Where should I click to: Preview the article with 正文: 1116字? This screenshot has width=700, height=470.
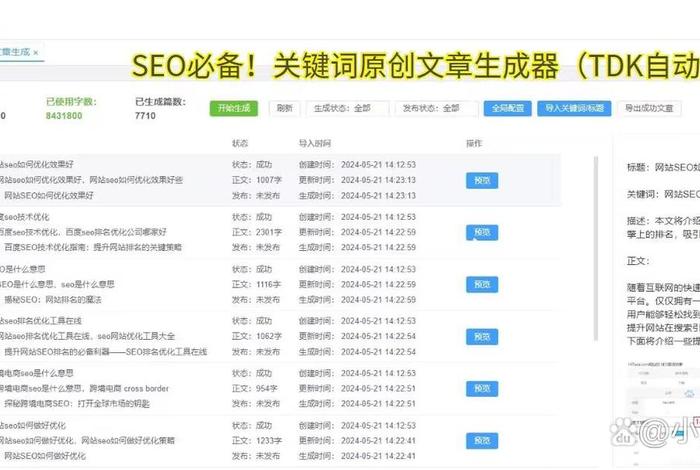pyautogui.click(x=482, y=284)
